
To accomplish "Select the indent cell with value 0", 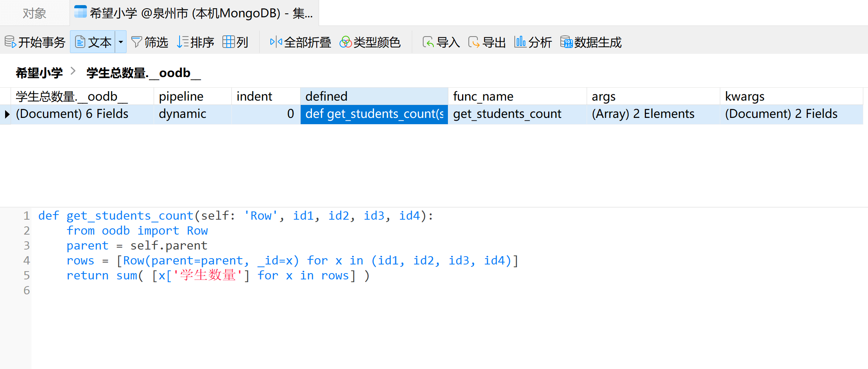I will point(266,114).
